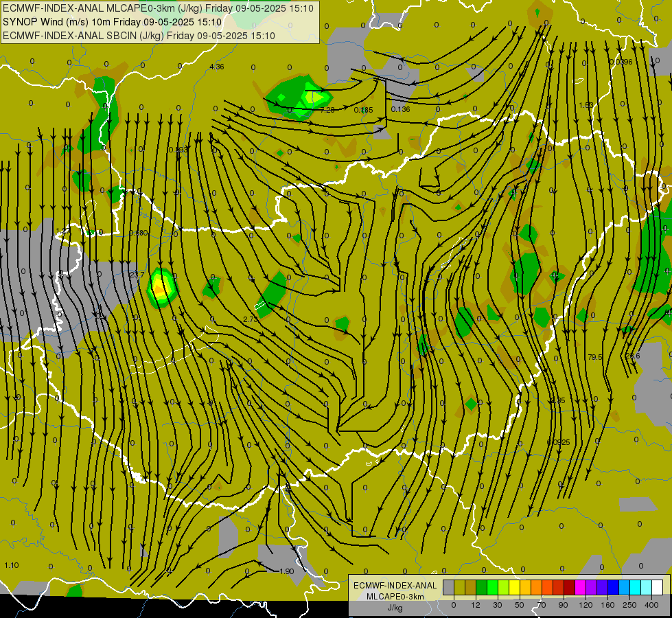Click the legend tick label 120
This screenshot has width=672, height=618.
(x=586, y=605)
